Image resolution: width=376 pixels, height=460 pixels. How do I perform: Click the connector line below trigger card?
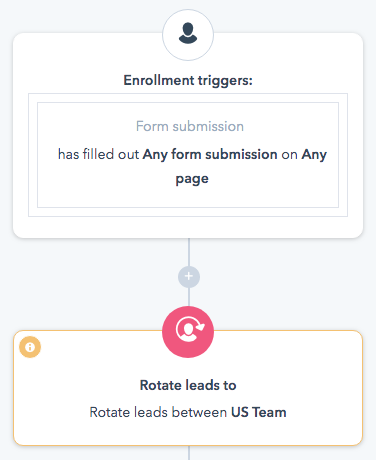tap(189, 252)
